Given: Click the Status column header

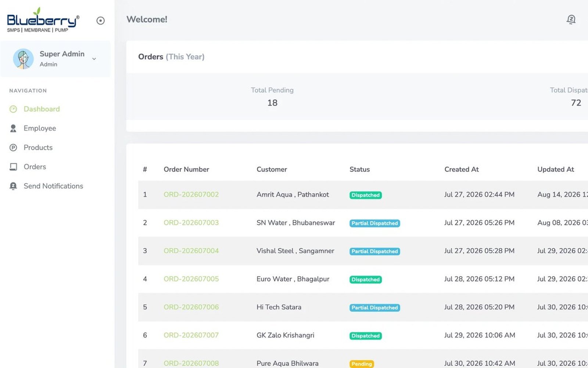Looking at the screenshot, I should point(359,169).
